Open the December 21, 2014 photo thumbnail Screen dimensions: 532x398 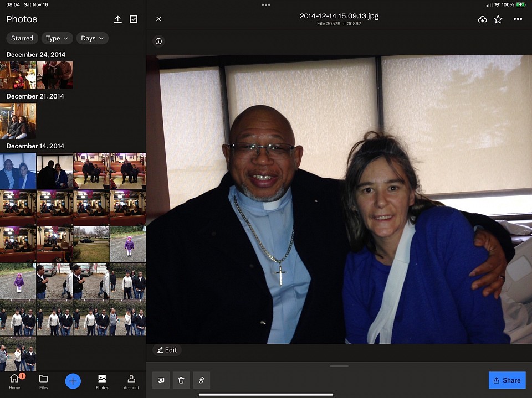[18, 121]
